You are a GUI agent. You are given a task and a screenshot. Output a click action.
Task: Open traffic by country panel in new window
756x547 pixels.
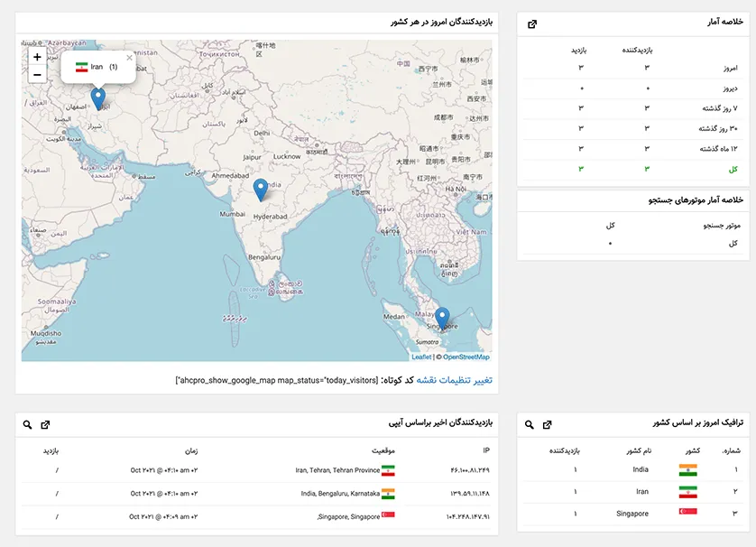click(548, 424)
